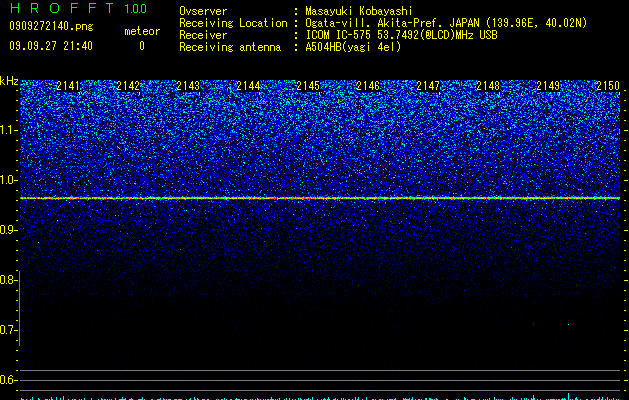Click the meteor count value
Image resolution: width=629 pixels, height=400 pixels.
pyautogui.click(x=142, y=46)
